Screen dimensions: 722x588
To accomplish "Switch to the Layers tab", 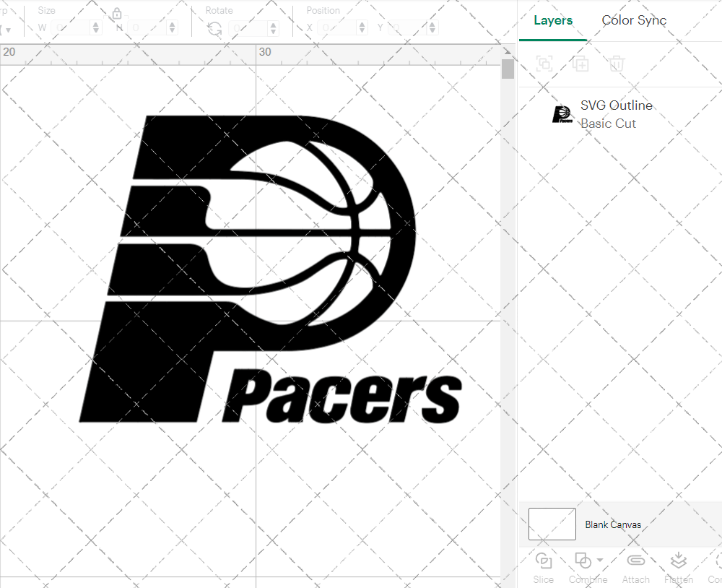I will pos(552,20).
